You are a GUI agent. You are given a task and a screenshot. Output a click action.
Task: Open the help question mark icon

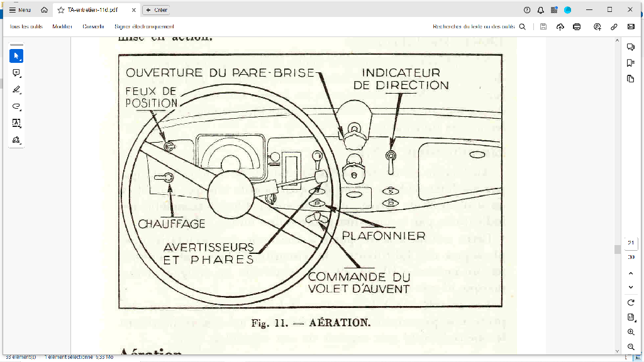[527, 10]
